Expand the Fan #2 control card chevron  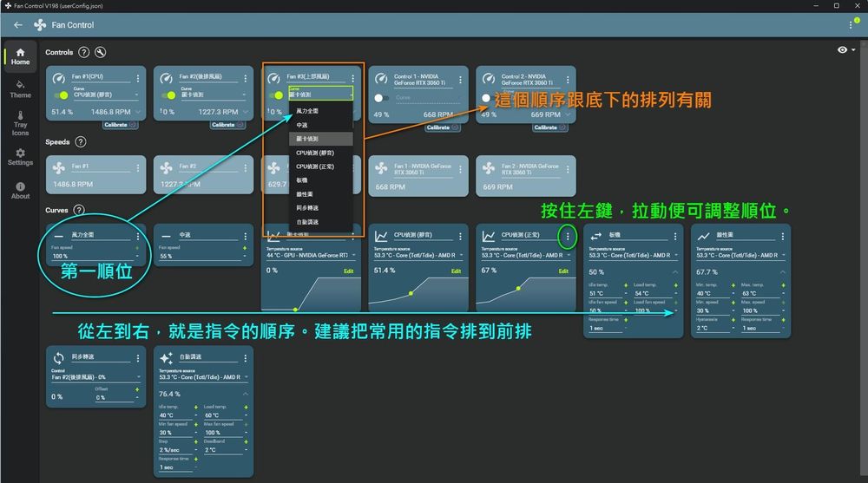(246, 112)
